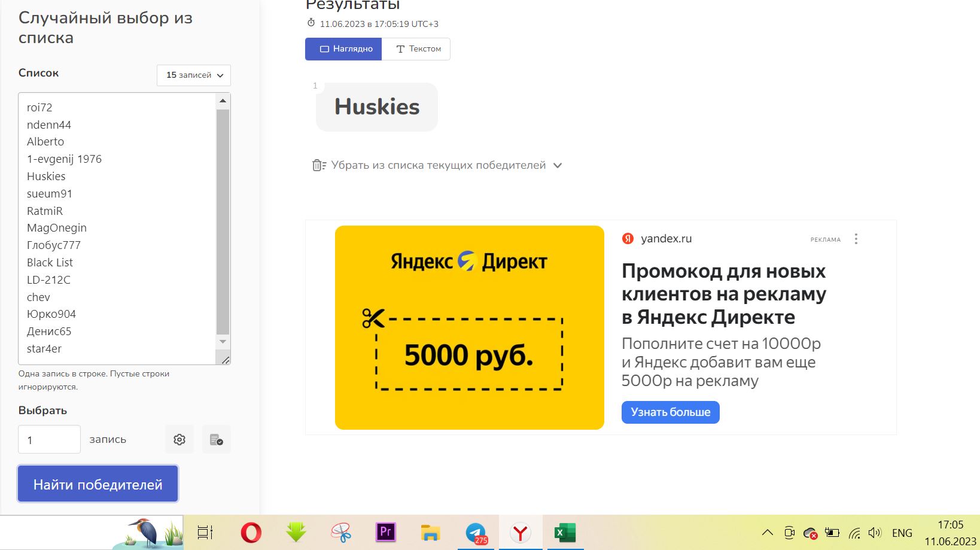The height and width of the screenshot is (550, 980).
Task: Open Telegram from the taskbar
Action: [x=476, y=533]
